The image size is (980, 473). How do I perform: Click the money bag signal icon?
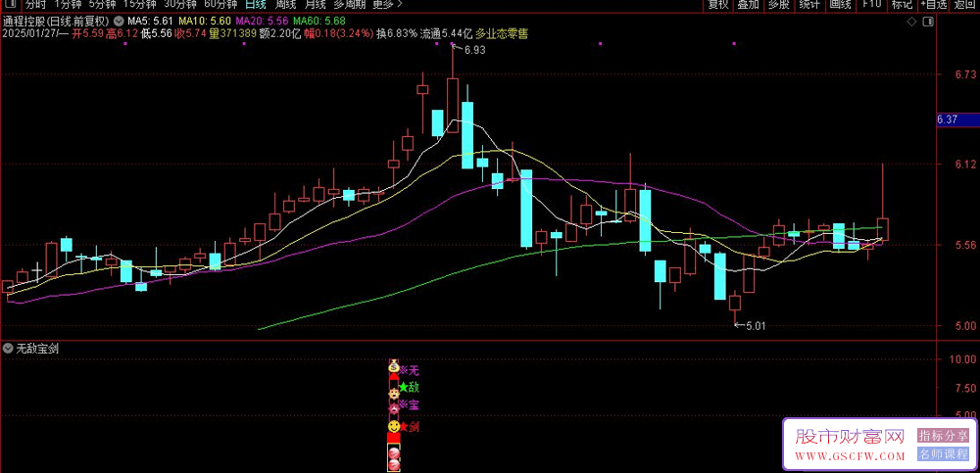[x=394, y=365]
